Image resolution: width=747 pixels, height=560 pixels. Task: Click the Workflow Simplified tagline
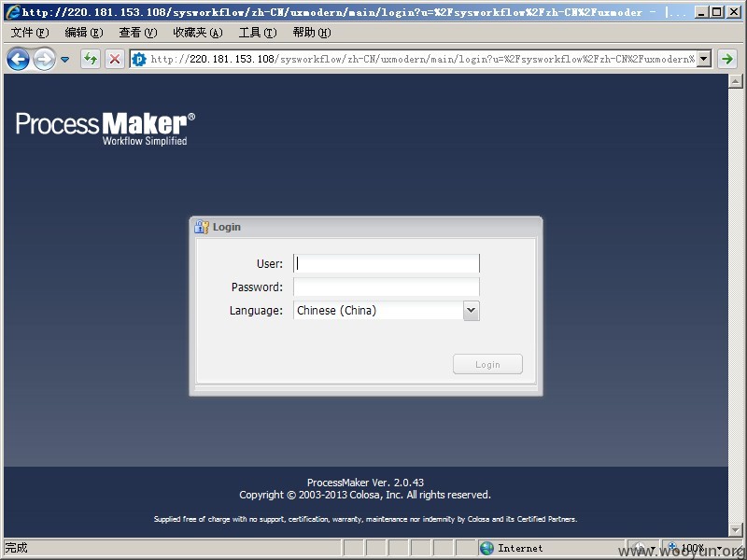tap(145, 141)
